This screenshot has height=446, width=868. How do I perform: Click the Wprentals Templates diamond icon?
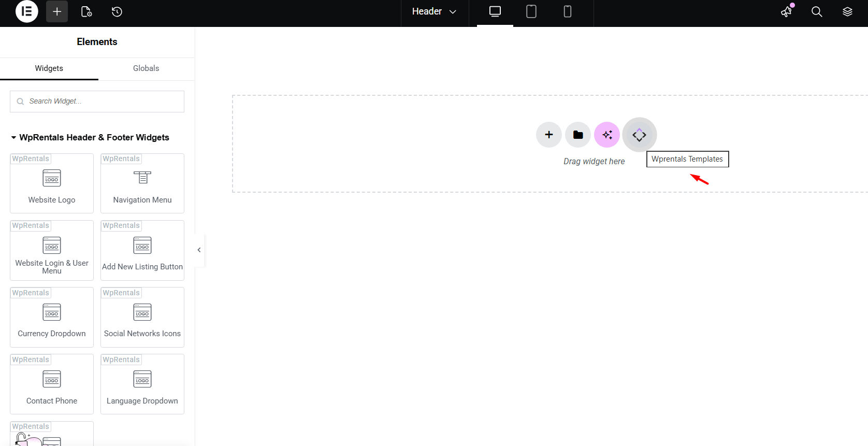pos(639,135)
